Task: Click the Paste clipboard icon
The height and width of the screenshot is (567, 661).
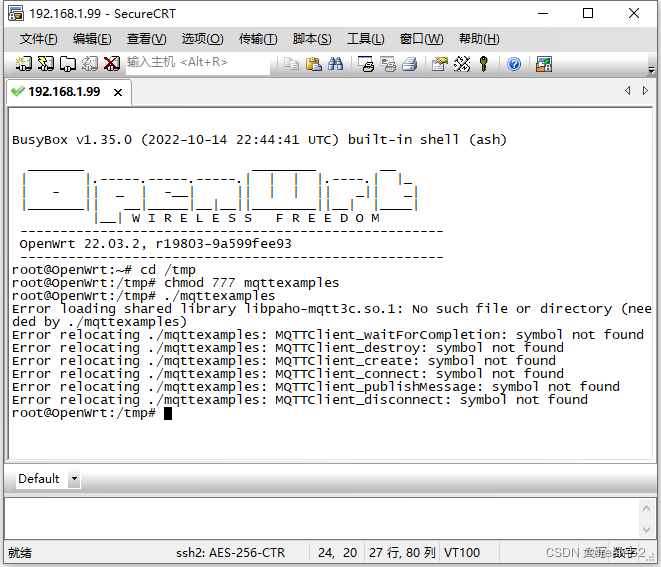Action: [314, 64]
